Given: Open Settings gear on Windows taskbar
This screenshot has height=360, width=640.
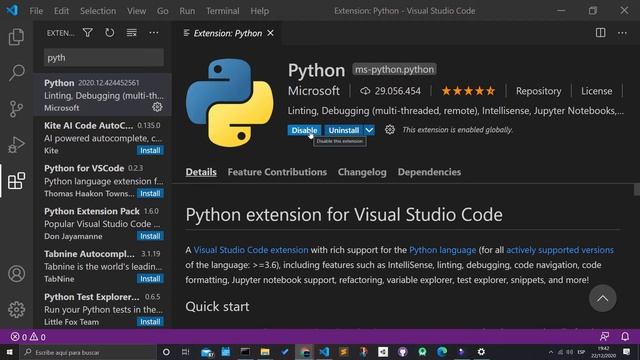Looking at the screenshot, I should pyautogui.click(x=481, y=352).
